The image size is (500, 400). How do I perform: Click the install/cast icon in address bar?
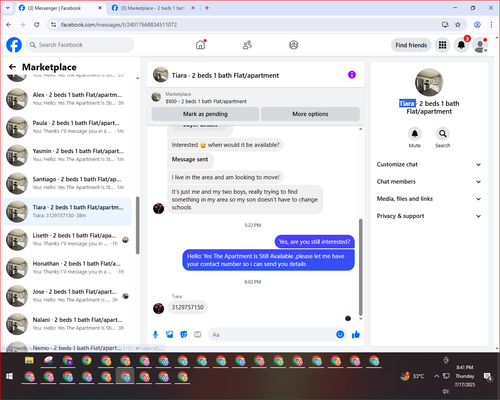445,25
